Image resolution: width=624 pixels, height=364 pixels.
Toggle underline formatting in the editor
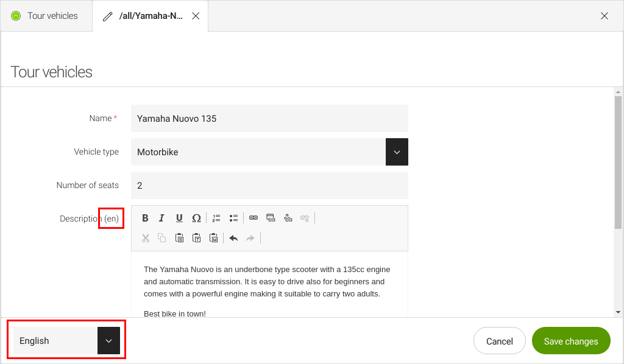(x=179, y=218)
